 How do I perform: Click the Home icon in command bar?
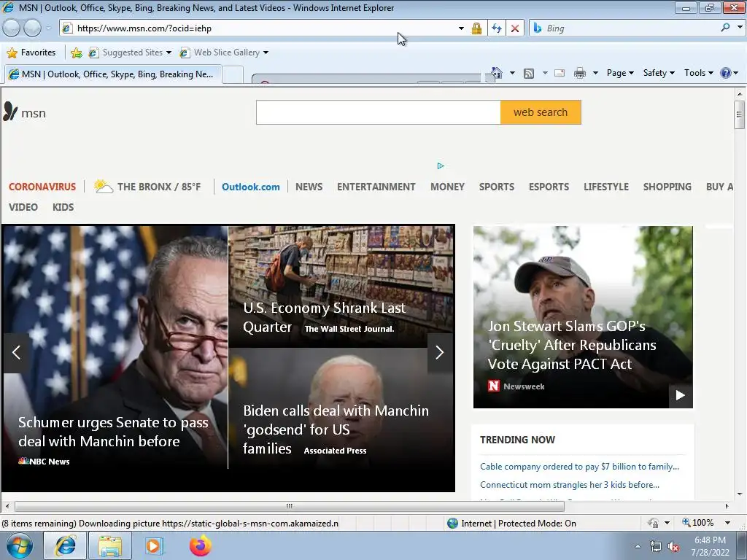[x=496, y=73]
